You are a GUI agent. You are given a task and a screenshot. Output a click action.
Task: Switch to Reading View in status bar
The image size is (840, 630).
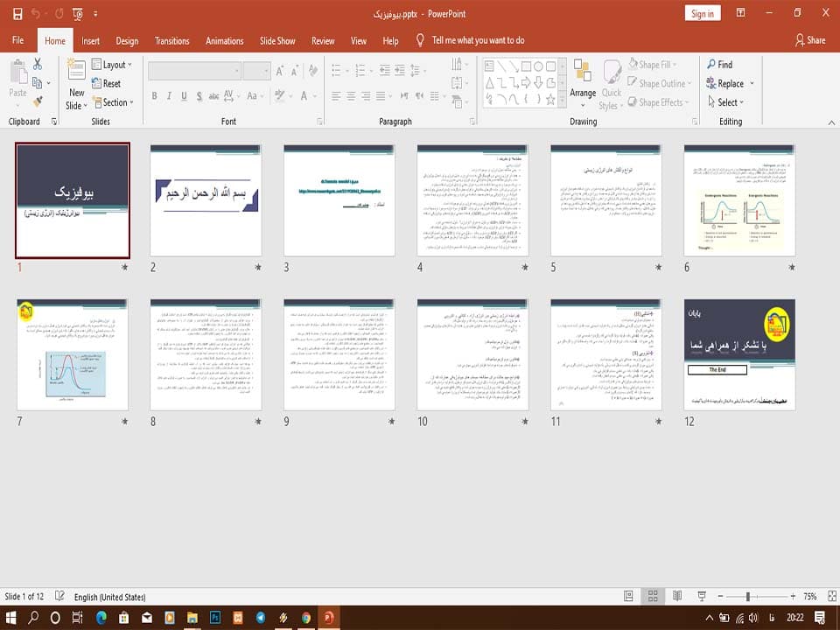tap(677, 596)
